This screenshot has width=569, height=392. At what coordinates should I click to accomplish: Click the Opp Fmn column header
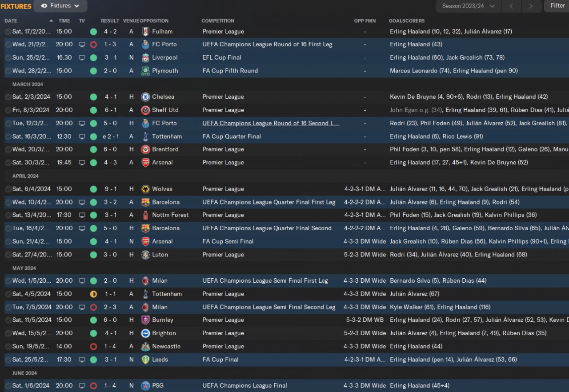pos(365,21)
